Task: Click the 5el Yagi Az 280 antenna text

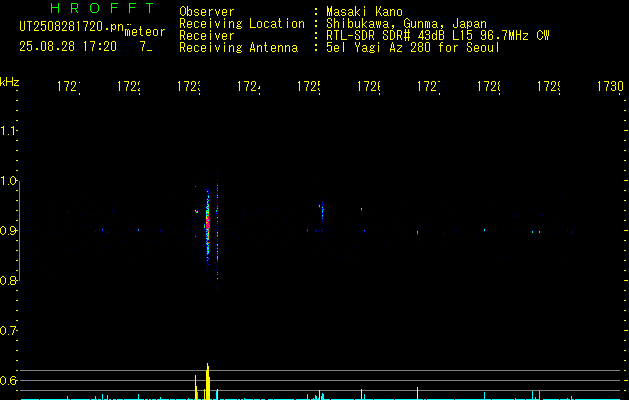Action: click(x=413, y=48)
